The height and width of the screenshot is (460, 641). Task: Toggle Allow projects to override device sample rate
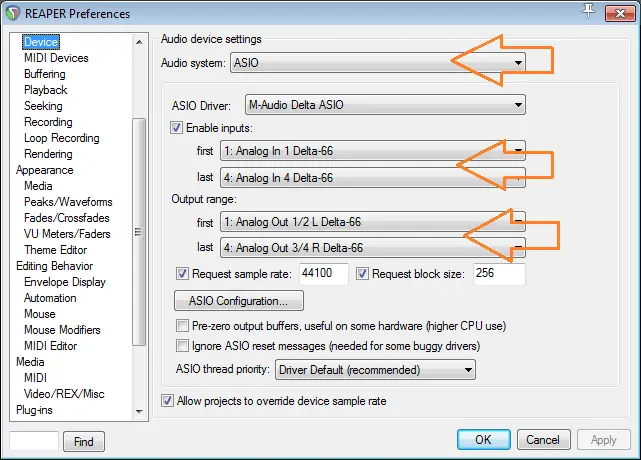[167, 401]
